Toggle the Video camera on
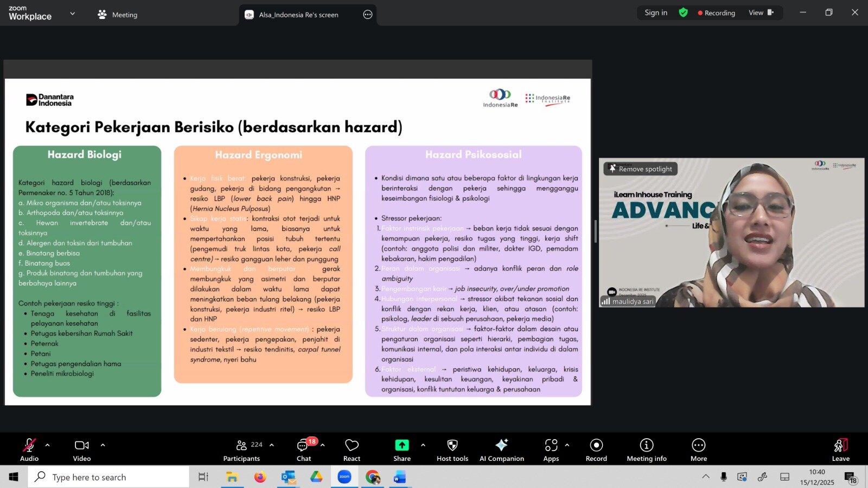This screenshot has height=488, width=868. pyautogui.click(x=82, y=450)
